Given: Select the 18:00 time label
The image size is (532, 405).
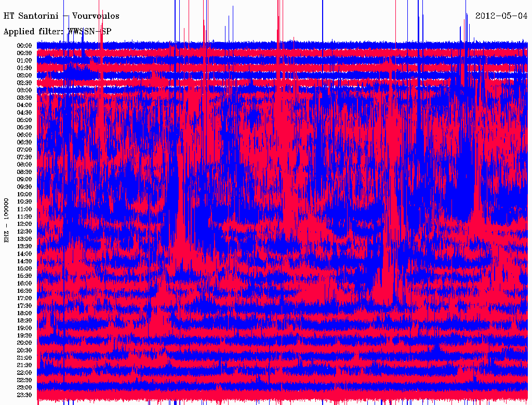Looking at the screenshot, I should click(x=24, y=314).
